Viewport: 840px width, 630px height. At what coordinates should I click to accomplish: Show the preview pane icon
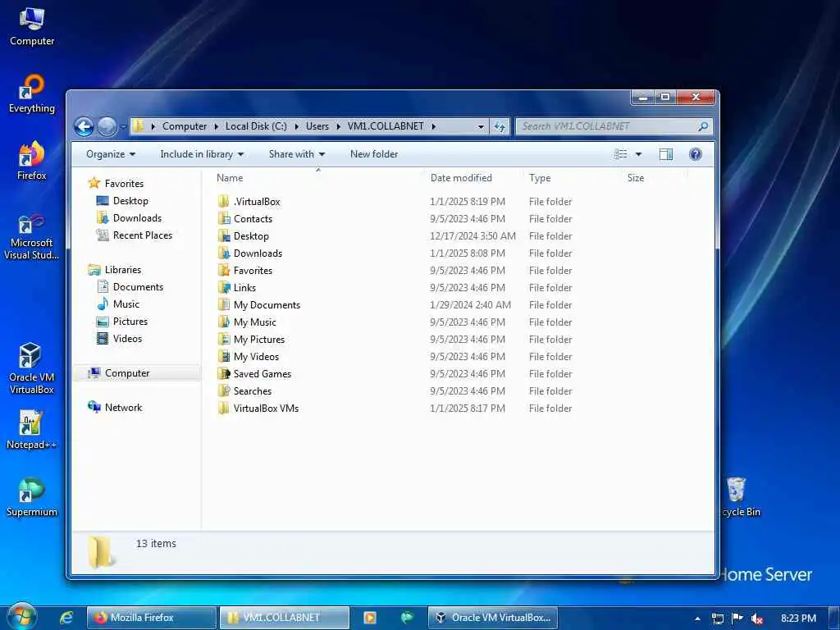(666, 154)
